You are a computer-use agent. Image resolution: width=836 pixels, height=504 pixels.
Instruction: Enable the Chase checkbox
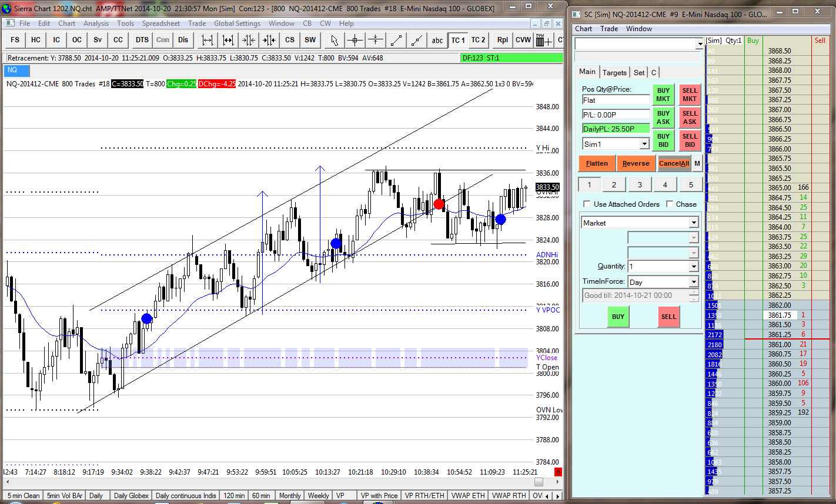point(671,204)
